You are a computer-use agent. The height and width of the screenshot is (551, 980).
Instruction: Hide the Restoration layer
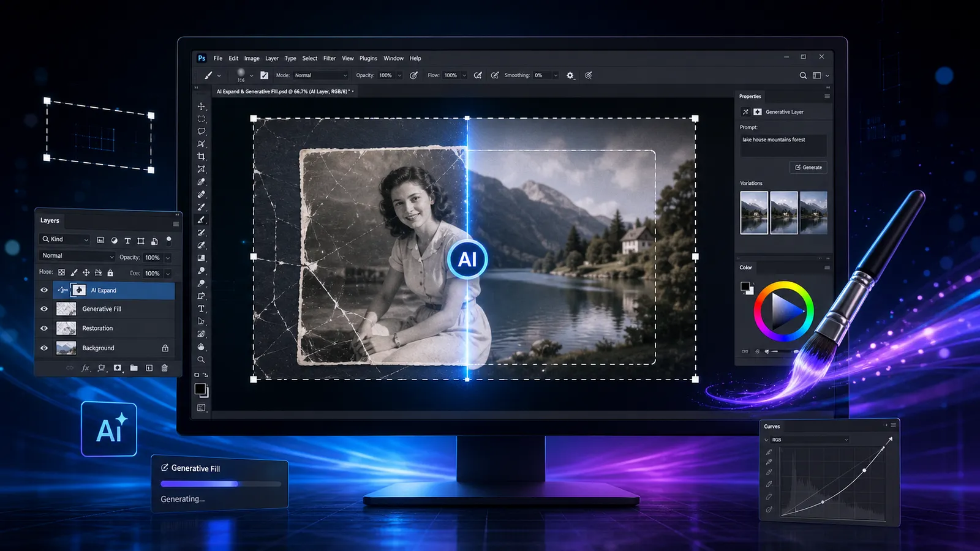tap(44, 328)
